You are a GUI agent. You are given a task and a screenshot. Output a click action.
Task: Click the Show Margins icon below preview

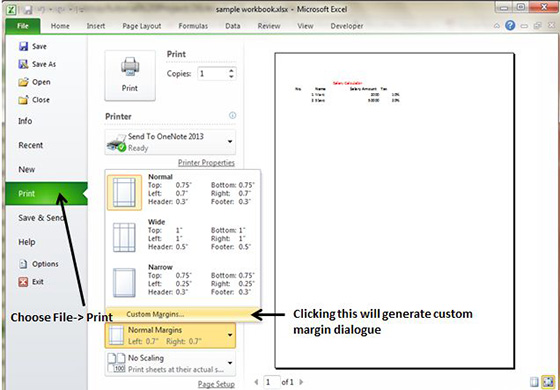534,382
